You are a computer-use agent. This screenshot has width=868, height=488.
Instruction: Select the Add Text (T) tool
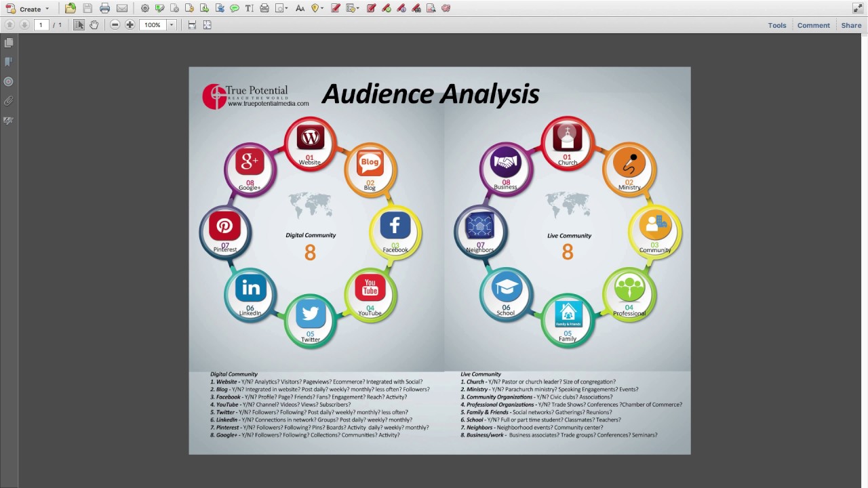click(x=250, y=8)
